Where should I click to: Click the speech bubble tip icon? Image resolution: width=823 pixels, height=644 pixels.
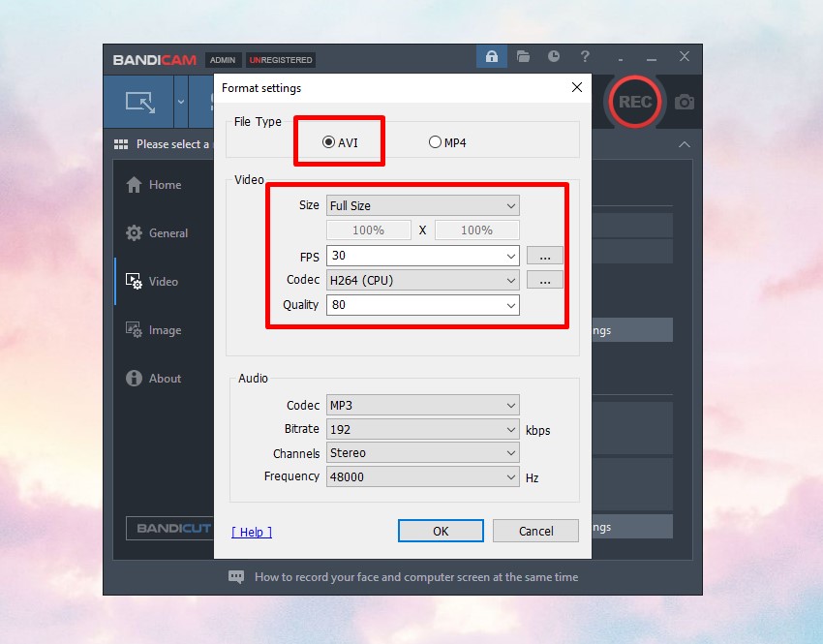point(236,577)
